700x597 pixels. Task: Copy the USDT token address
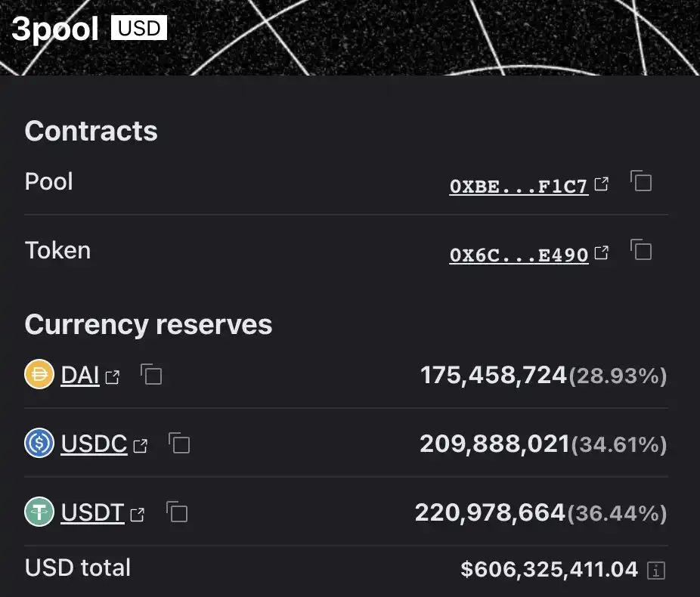(177, 513)
